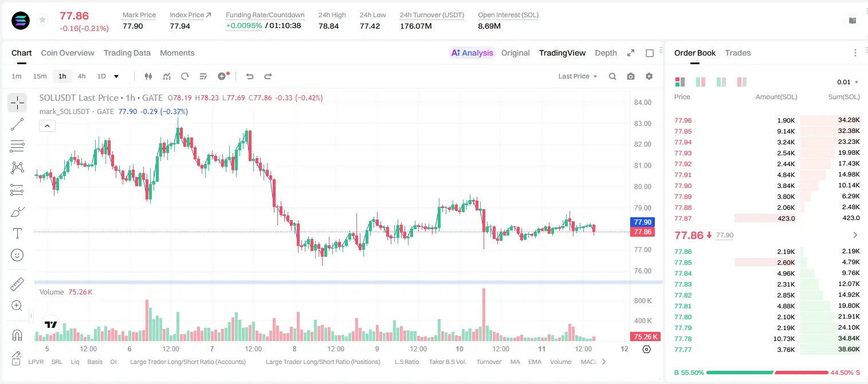Take a chart snapshot with camera icon
The image size is (868, 384).
tap(631, 76)
